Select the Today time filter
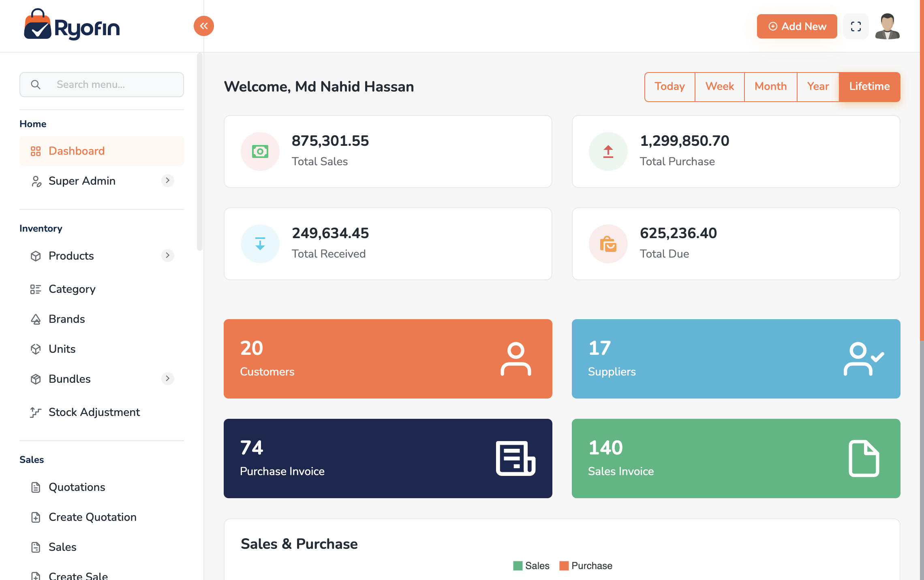Viewport: 924px width, 580px height. point(670,87)
